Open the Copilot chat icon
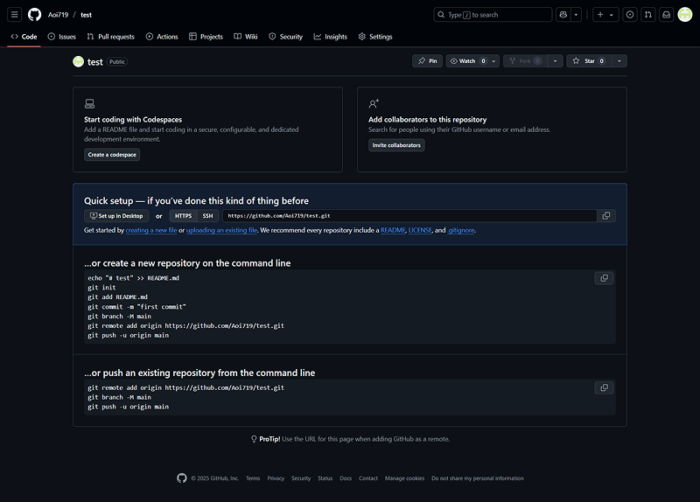Screen dimensions: 700x502 tap(563, 15)
